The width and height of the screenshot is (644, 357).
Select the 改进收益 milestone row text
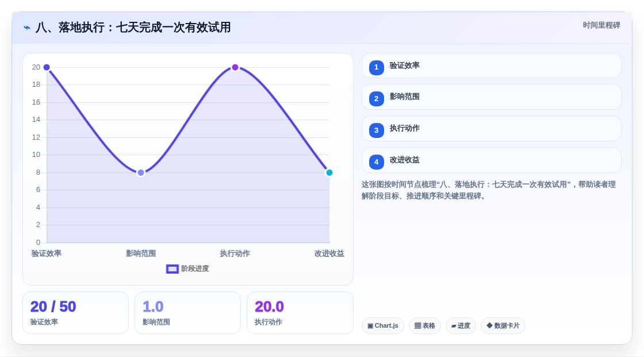pyautogui.click(x=405, y=160)
